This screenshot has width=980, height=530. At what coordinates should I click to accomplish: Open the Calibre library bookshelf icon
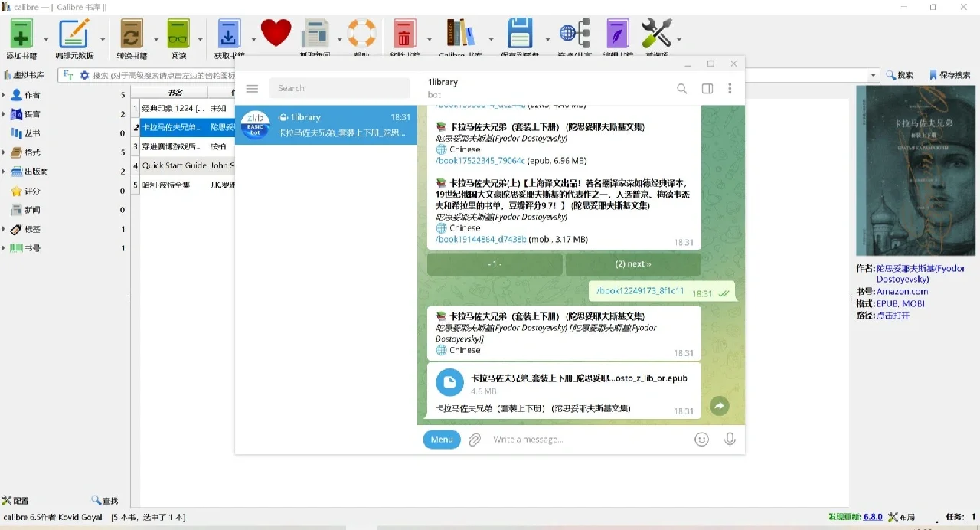pos(460,34)
